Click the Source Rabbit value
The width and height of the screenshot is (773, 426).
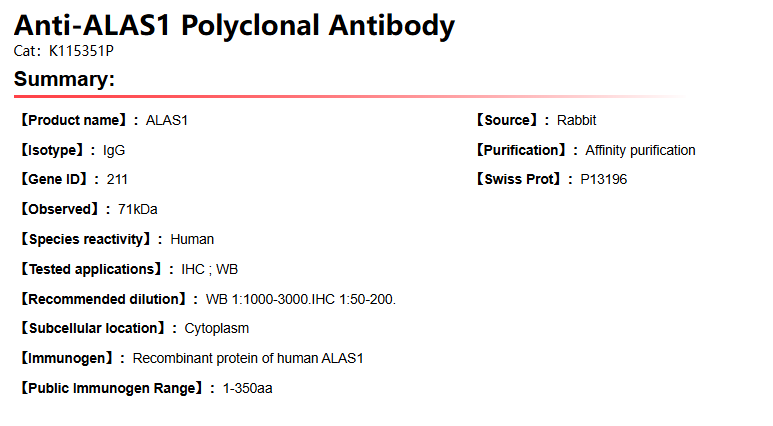576,121
